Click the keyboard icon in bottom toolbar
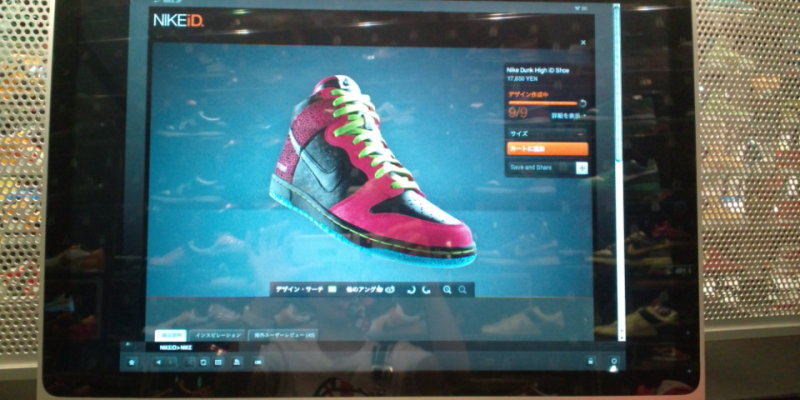Viewport: 800px width, 400px height. click(x=218, y=362)
